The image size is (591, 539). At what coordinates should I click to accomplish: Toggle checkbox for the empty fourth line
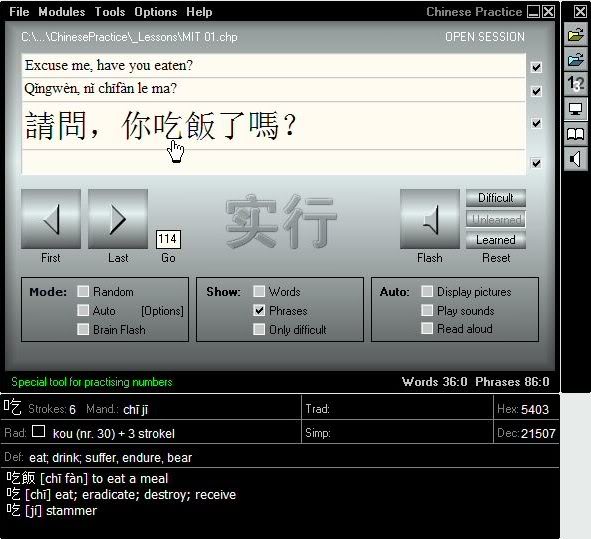click(536, 163)
